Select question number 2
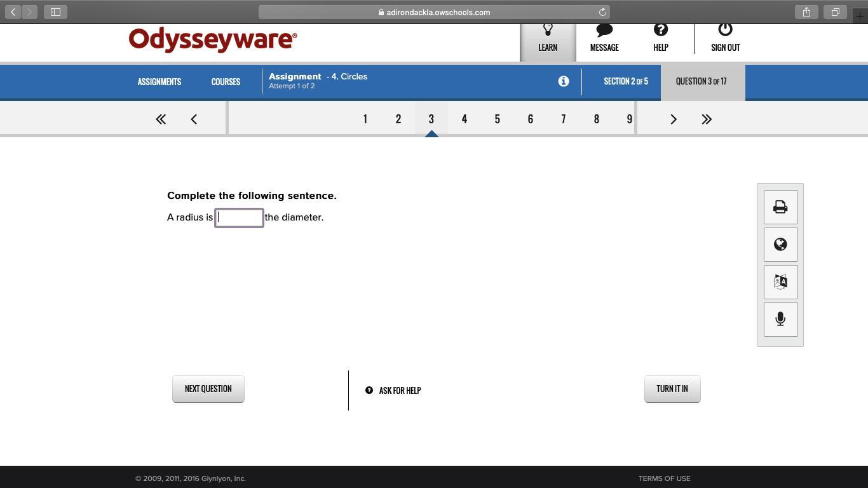The image size is (868, 488). (398, 119)
